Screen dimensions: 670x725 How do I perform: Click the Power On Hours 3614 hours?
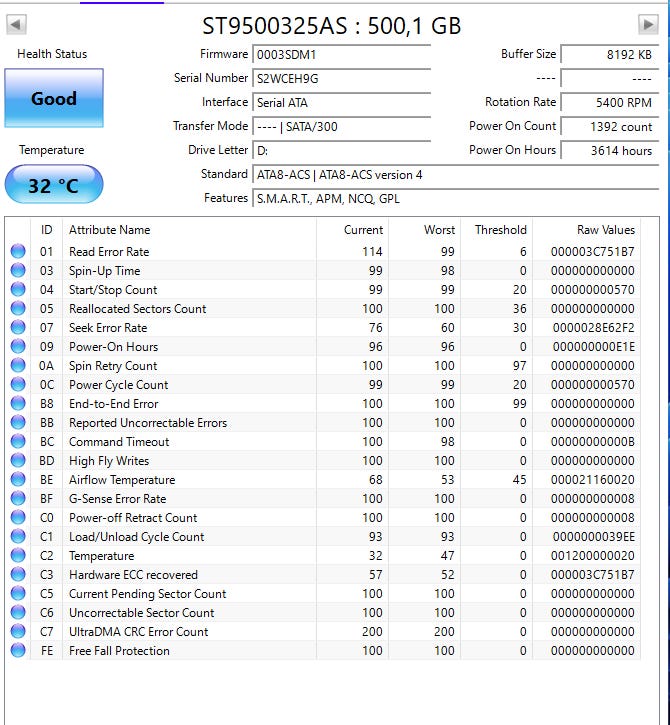coord(610,151)
